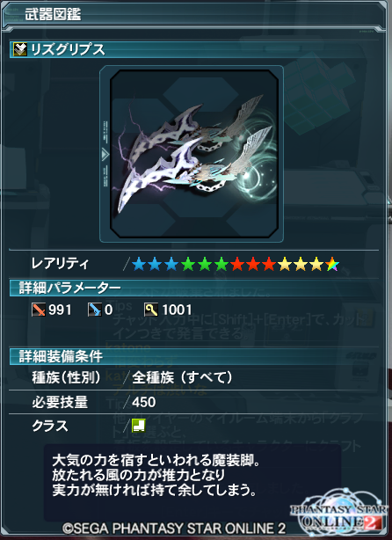Click the リズグリプス weapon name bar

(x=194, y=49)
